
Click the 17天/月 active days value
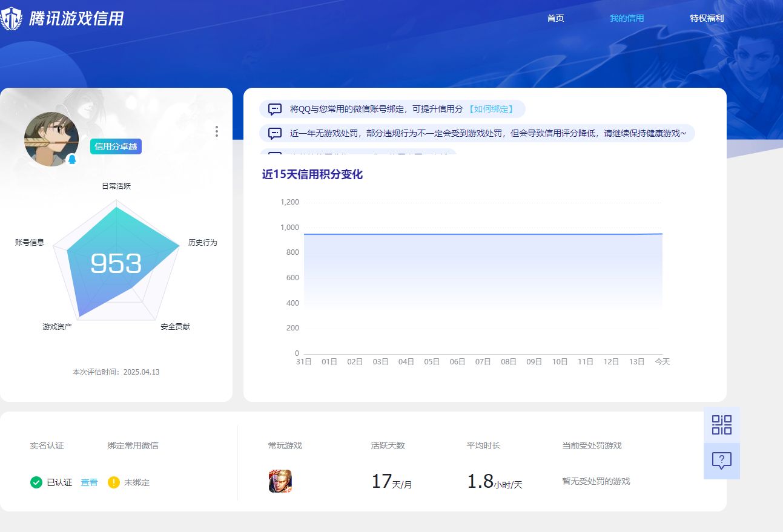tap(391, 482)
